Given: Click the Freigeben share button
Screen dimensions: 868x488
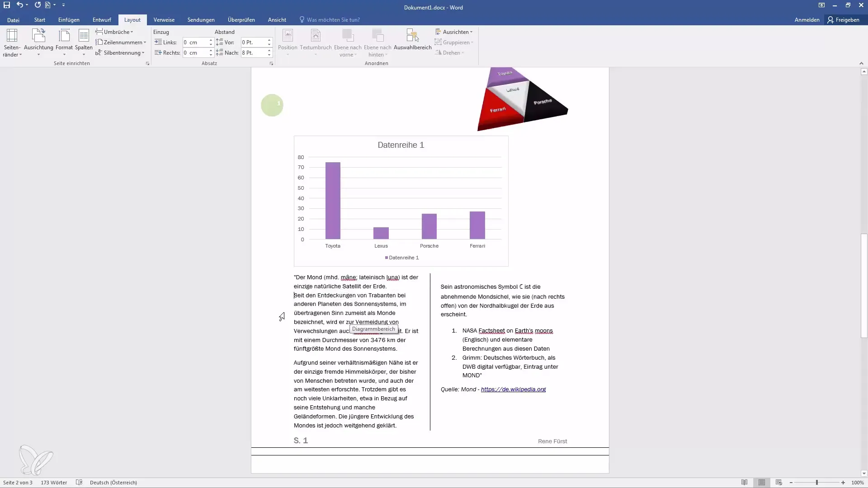Looking at the screenshot, I should 844,20.
